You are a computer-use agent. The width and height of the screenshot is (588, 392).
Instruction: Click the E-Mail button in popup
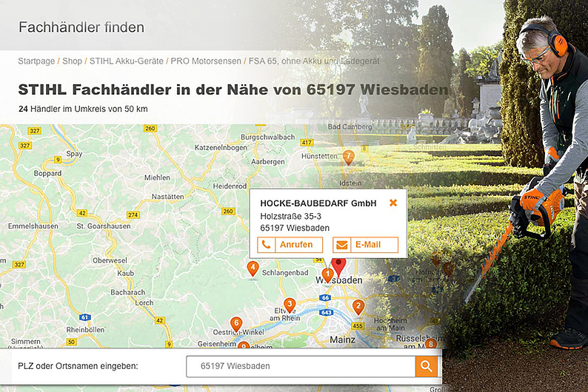(x=365, y=245)
